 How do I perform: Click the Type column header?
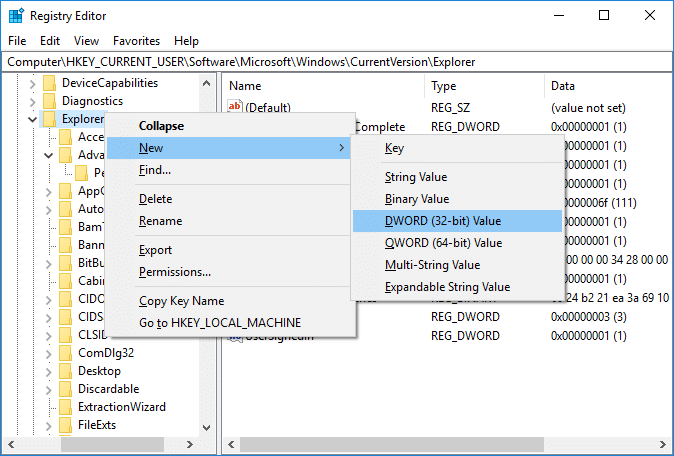(x=443, y=86)
